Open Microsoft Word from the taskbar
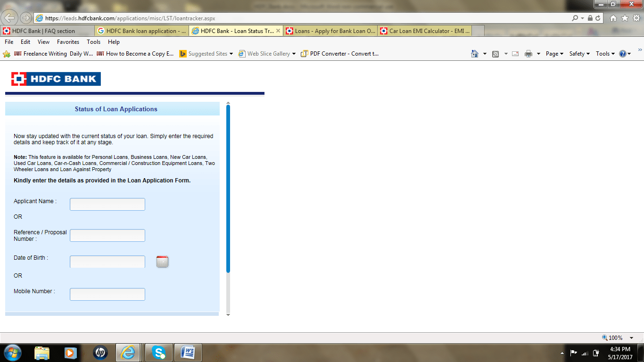Screen dimensions: 644x362 [188, 353]
